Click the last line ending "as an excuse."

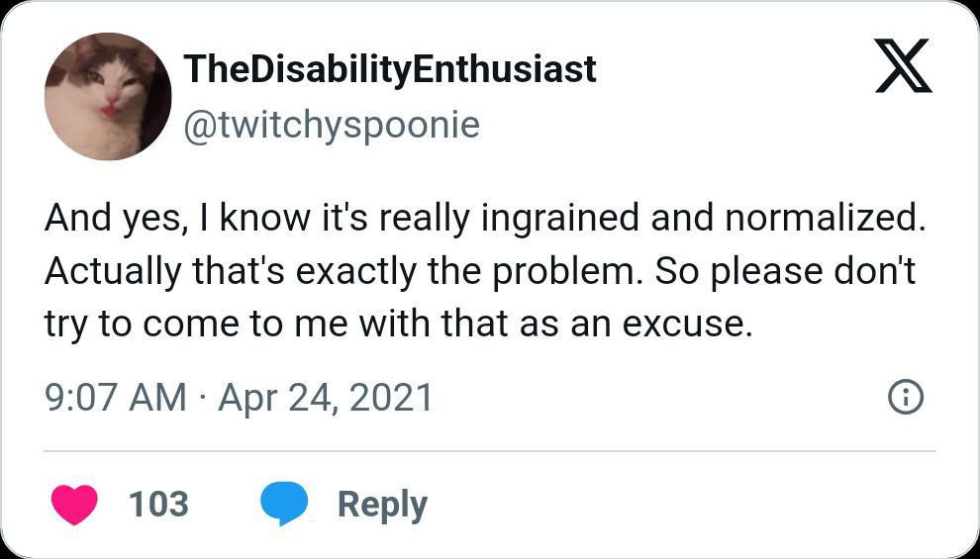point(398,323)
